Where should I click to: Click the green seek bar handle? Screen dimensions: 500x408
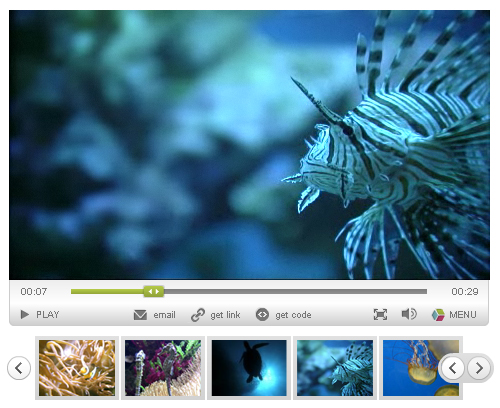click(x=154, y=291)
